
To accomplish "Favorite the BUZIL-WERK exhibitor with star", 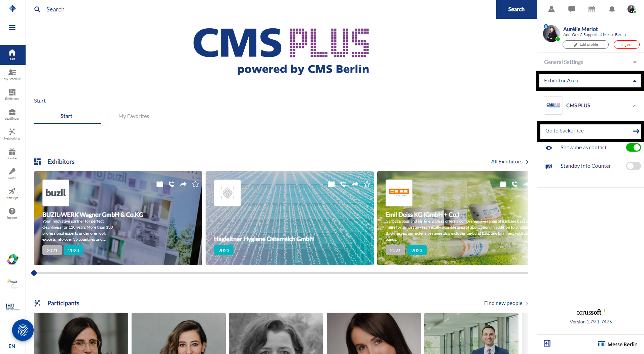I will [x=195, y=184].
